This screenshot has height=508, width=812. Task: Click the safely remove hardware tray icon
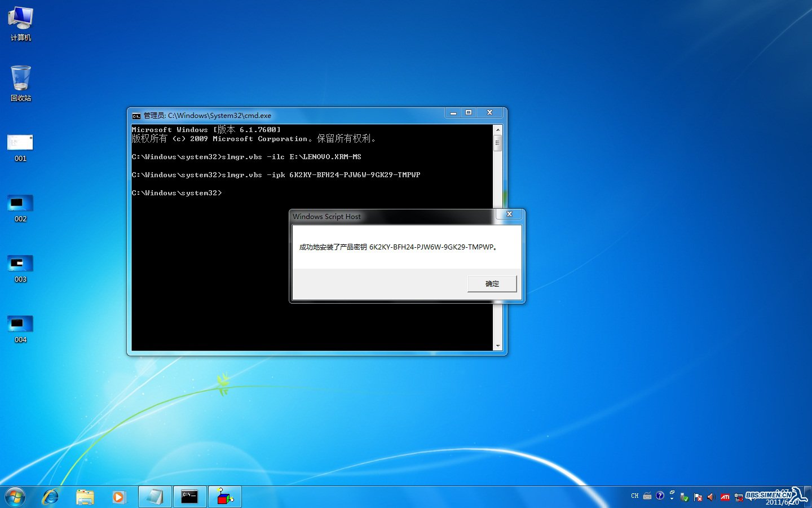[x=684, y=497]
